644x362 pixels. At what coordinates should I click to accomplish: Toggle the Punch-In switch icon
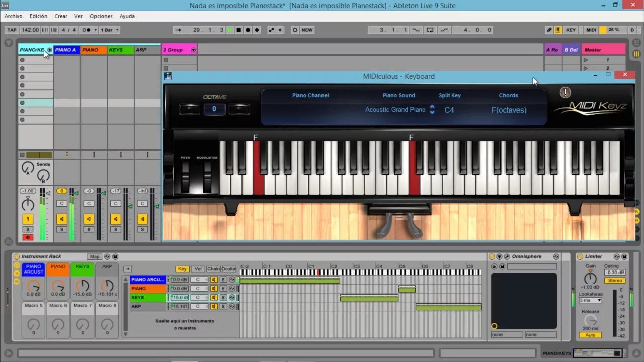(x=416, y=30)
